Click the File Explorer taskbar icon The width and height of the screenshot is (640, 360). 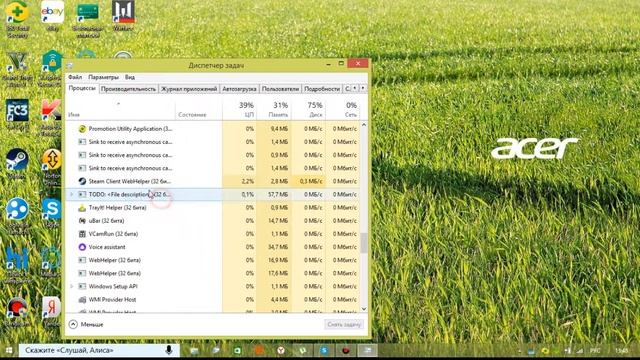194,350
